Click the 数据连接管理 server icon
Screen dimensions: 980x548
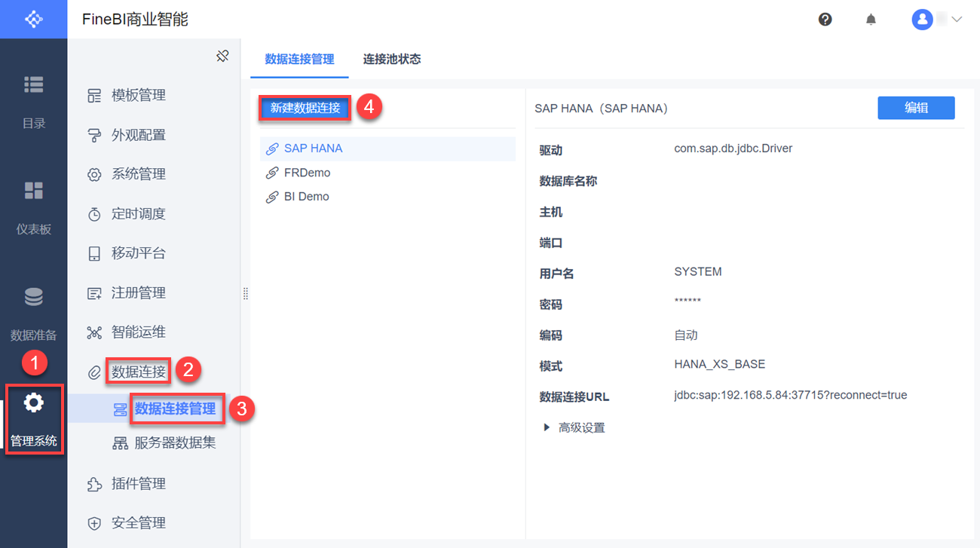coord(120,409)
